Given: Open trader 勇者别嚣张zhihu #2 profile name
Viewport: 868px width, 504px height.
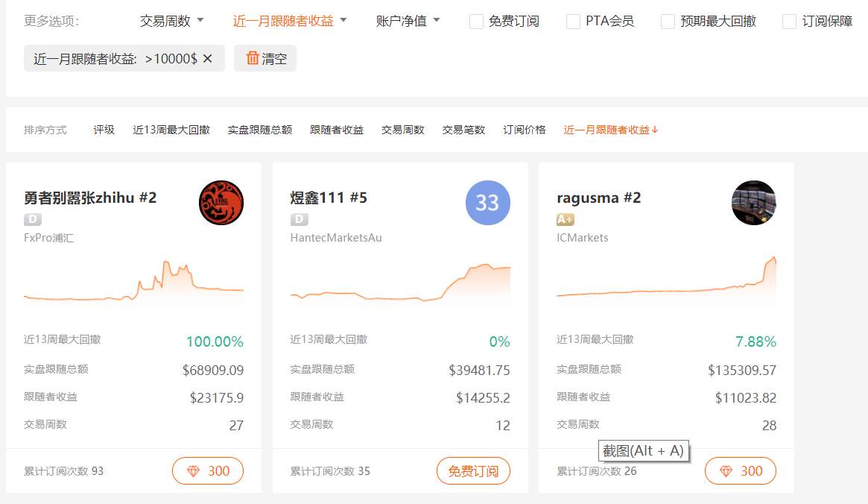Looking at the screenshot, I should (x=90, y=198).
